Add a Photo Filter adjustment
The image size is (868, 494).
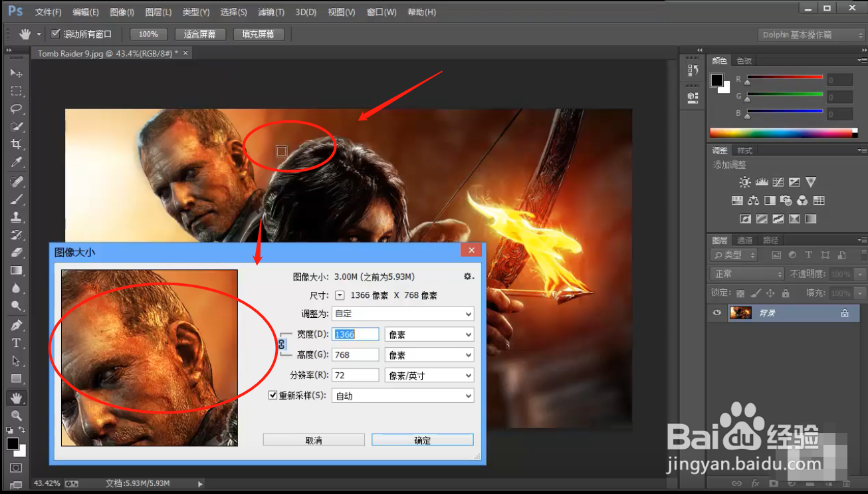[786, 200]
